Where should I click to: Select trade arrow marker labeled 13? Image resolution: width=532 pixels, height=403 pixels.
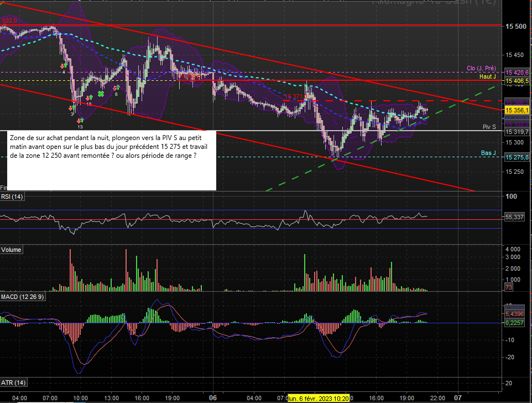click(80, 123)
